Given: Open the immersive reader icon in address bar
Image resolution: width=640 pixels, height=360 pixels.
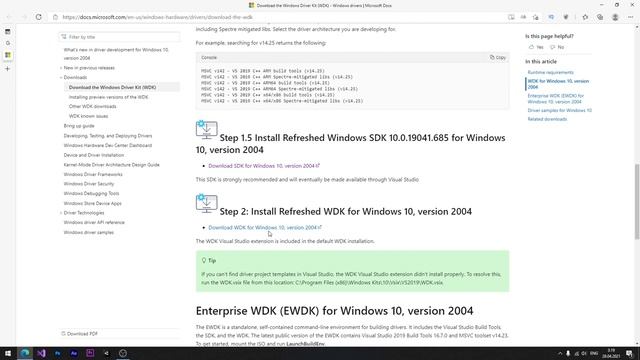Looking at the screenshot, I should click(511, 17).
